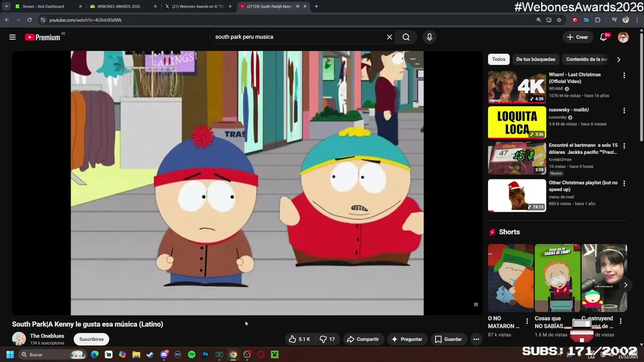Bookmark this page with the star

point(559,20)
